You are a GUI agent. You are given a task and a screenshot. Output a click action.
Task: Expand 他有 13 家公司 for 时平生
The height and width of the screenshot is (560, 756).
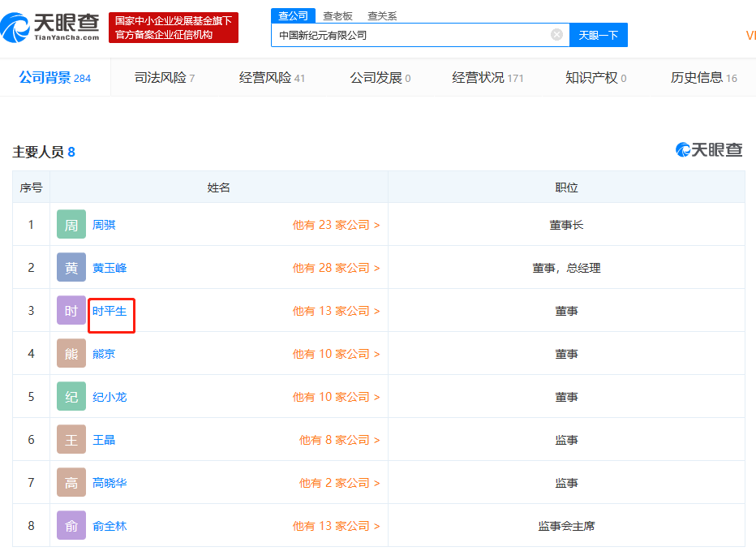pos(336,311)
